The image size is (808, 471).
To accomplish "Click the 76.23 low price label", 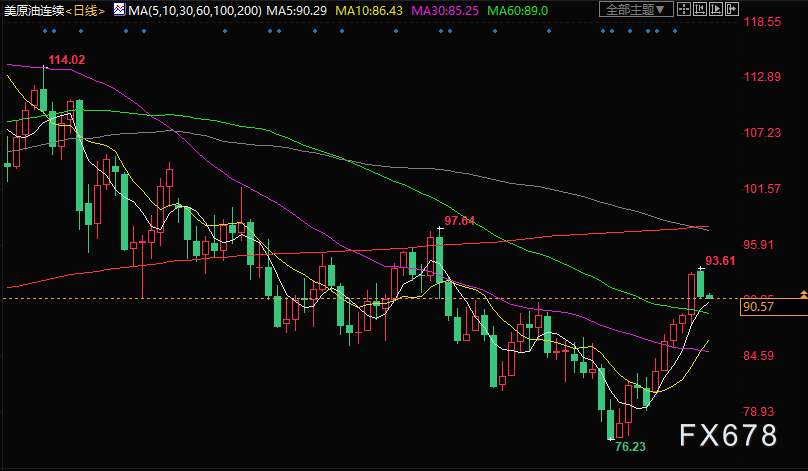I will pos(630,447).
